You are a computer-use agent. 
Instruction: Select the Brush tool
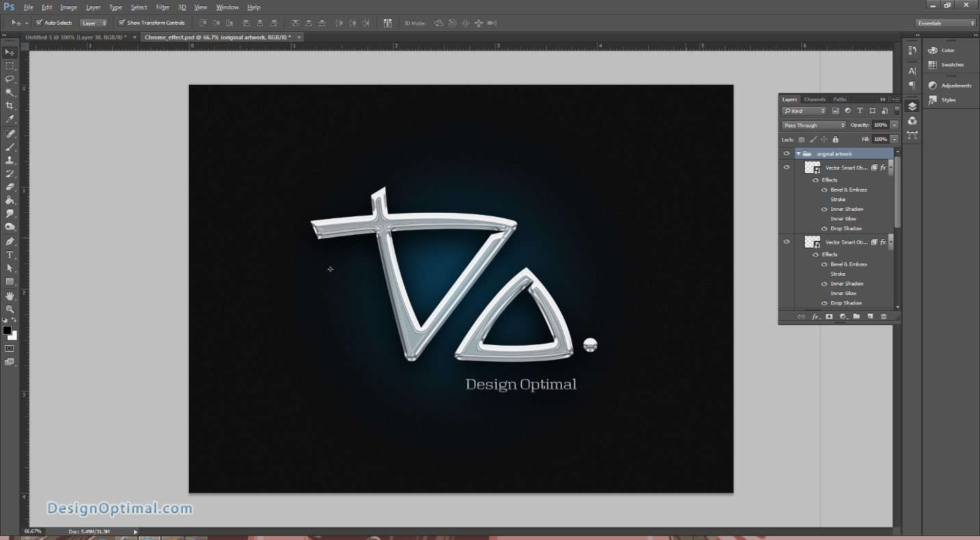tap(10, 147)
